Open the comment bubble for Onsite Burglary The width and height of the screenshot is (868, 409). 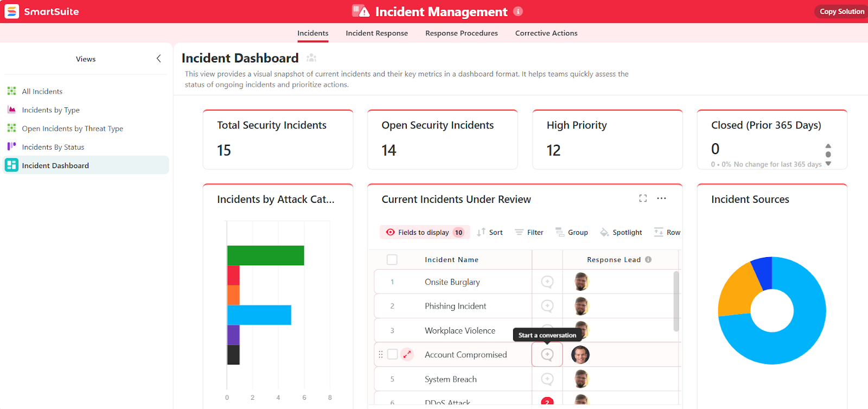pos(547,282)
